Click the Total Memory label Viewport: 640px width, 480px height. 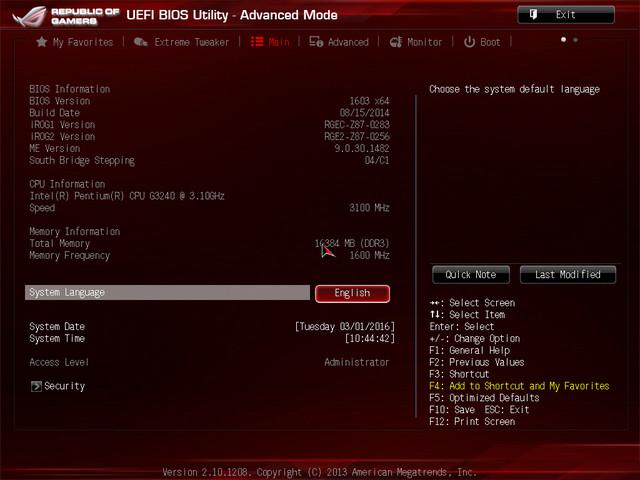click(x=60, y=244)
